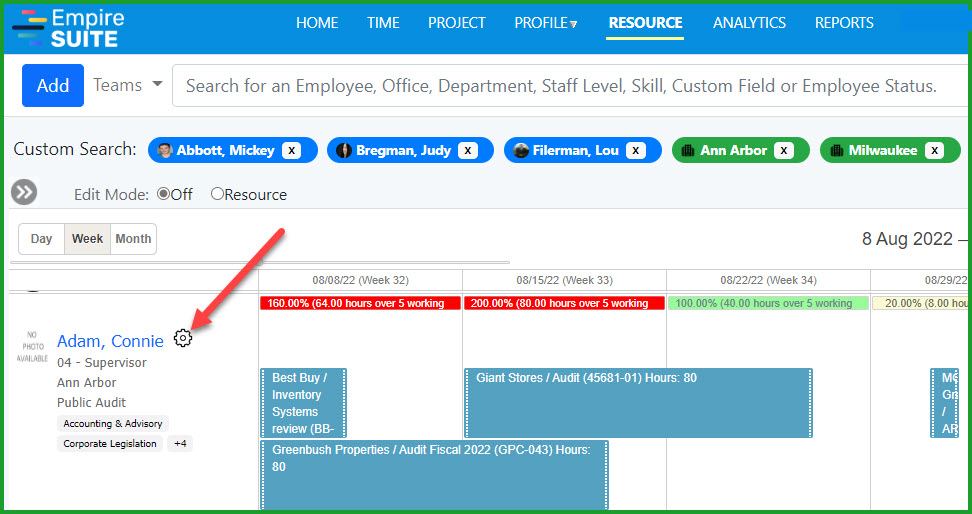This screenshot has width=972, height=514.
Task: Click the 08/08/22 (Week 32) column header
Action: pos(360,280)
